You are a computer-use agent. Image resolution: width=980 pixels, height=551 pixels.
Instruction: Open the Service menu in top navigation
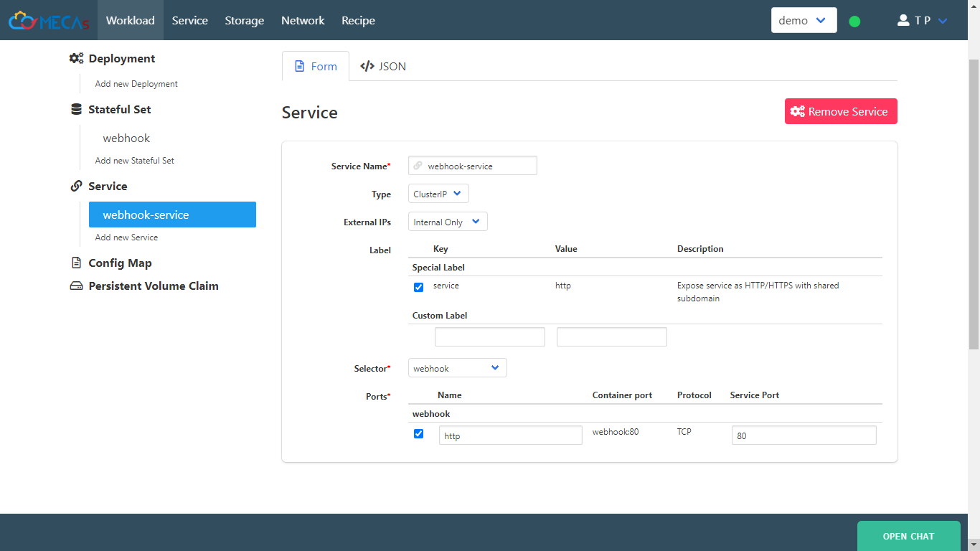[190, 20]
